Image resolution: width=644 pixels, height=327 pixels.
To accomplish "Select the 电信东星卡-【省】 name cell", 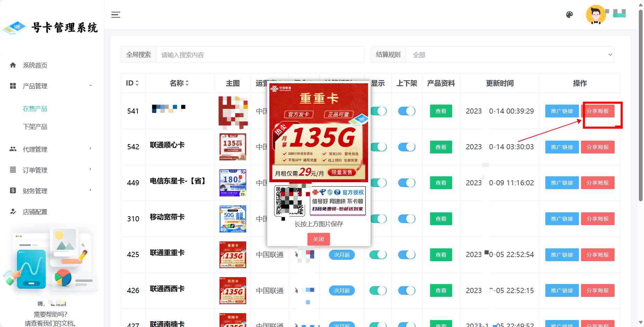I will point(180,183).
